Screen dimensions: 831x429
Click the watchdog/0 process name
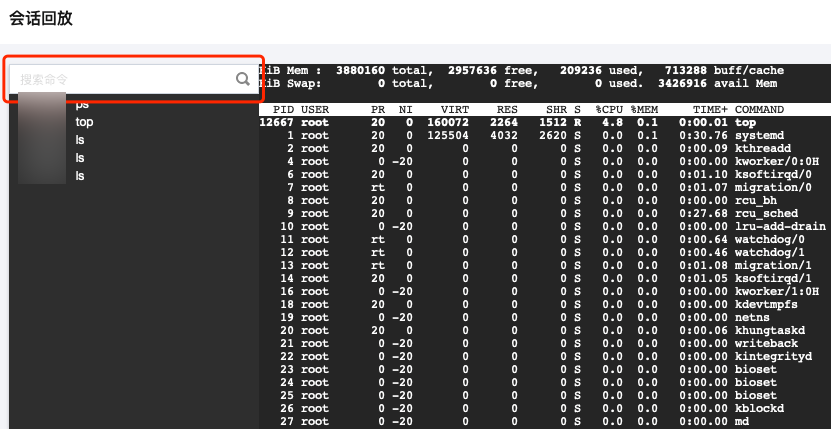click(x=770, y=240)
